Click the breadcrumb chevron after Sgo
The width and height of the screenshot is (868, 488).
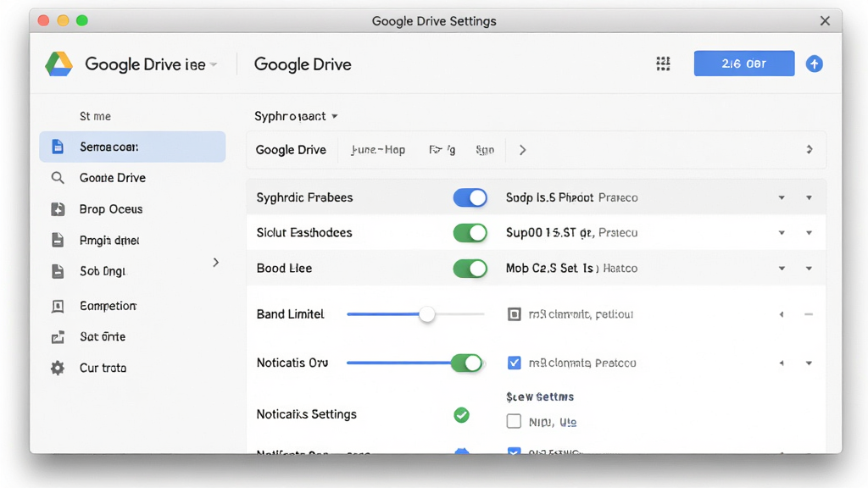(x=522, y=150)
